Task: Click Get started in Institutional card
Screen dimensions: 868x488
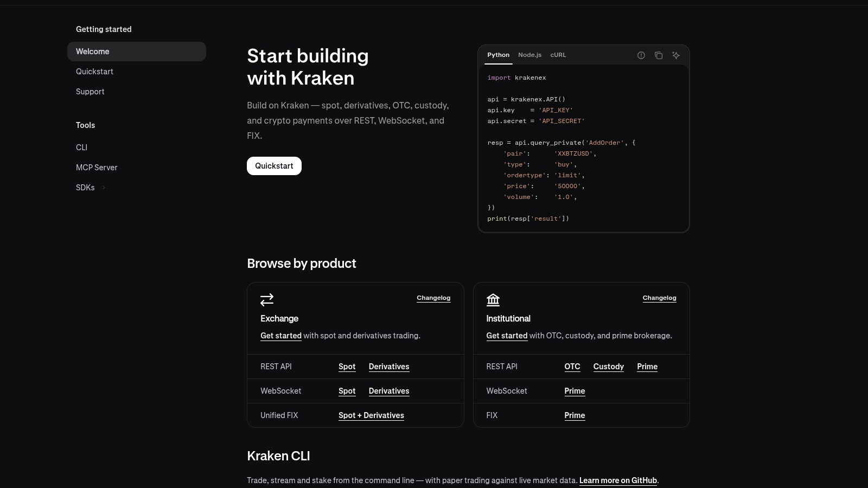Action: pyautogui.click(x=507, y=336)
